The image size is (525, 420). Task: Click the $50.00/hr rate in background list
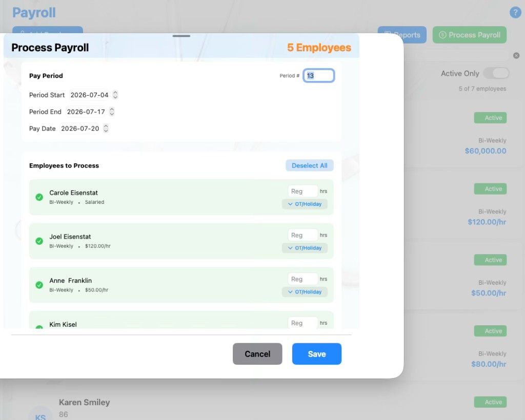[489, 293]
